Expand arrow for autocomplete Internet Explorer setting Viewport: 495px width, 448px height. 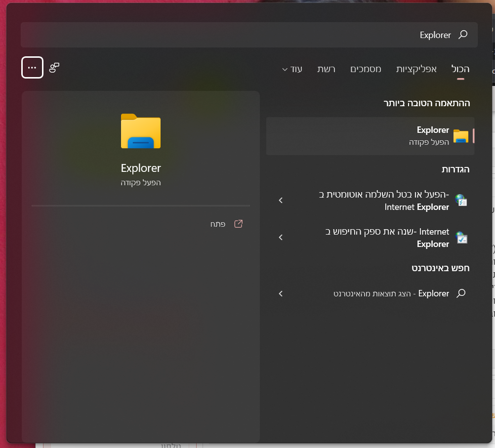281,201
